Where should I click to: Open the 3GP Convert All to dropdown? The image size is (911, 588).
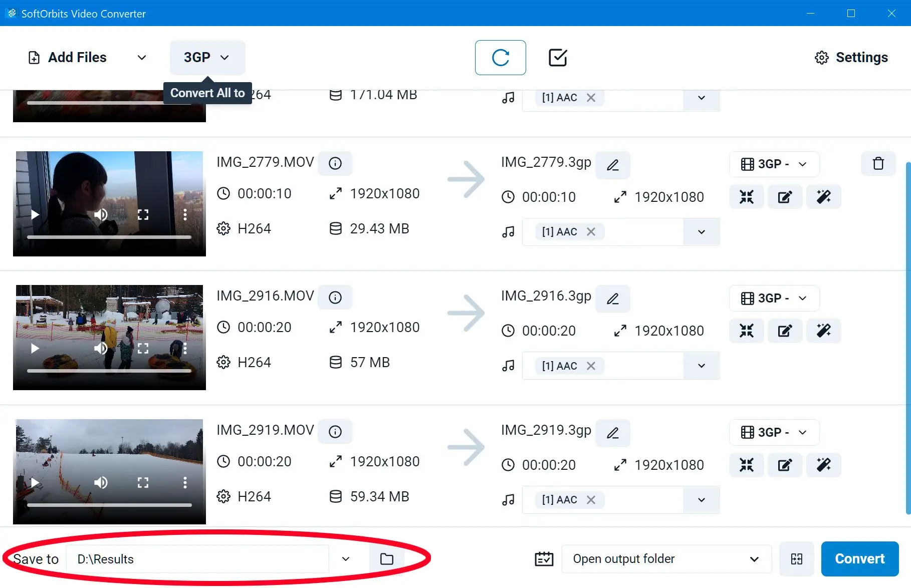[207, 58]
